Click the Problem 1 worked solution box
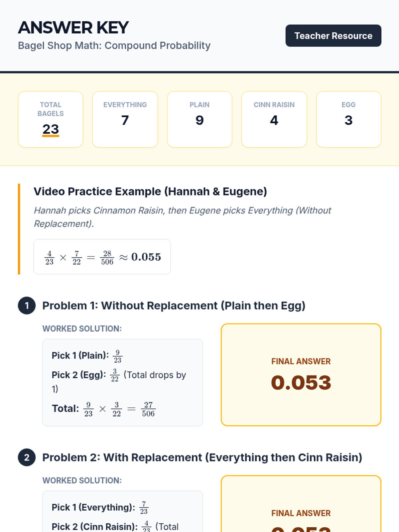399x532 pixels. (122, 382)
